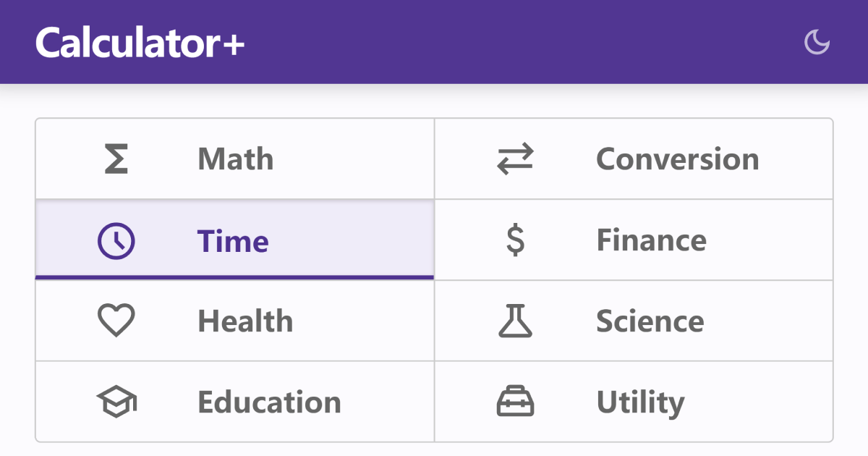Click the Calculator+ app title
This screenshot has width=868, height=456.
tap(140, 41)
